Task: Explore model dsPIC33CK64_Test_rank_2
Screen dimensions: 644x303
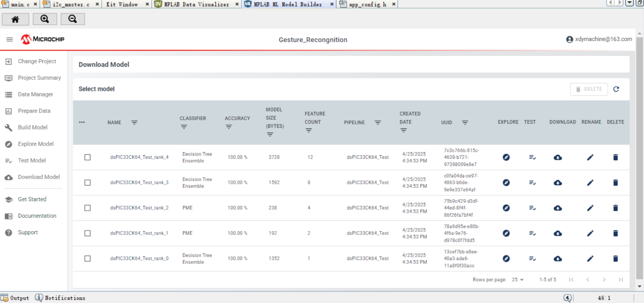Action: pyautogui.click(x=506, y=208)
